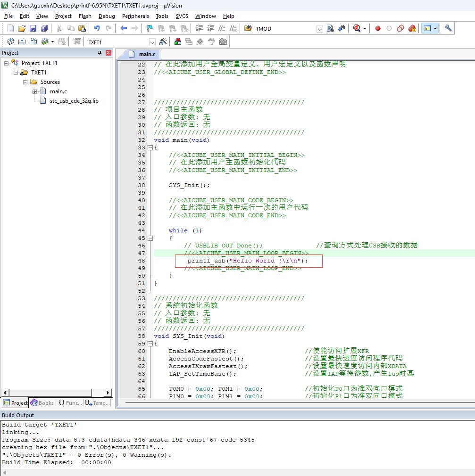475x476 pixels.
Task: Open Options for Target wand icon
Action: click(x=163, y=41)
